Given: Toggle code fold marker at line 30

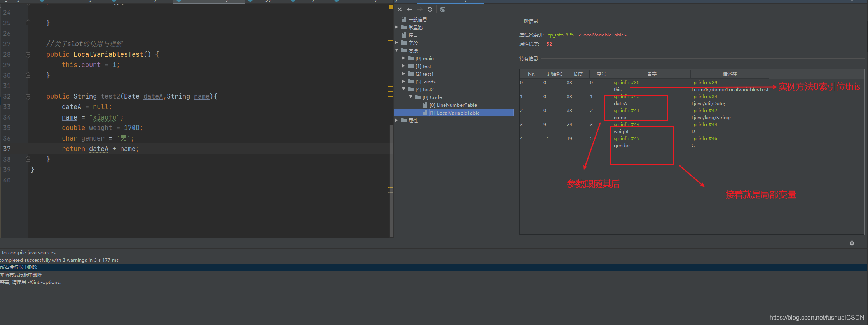Looking at the screenshot, I should pos(28,75).
